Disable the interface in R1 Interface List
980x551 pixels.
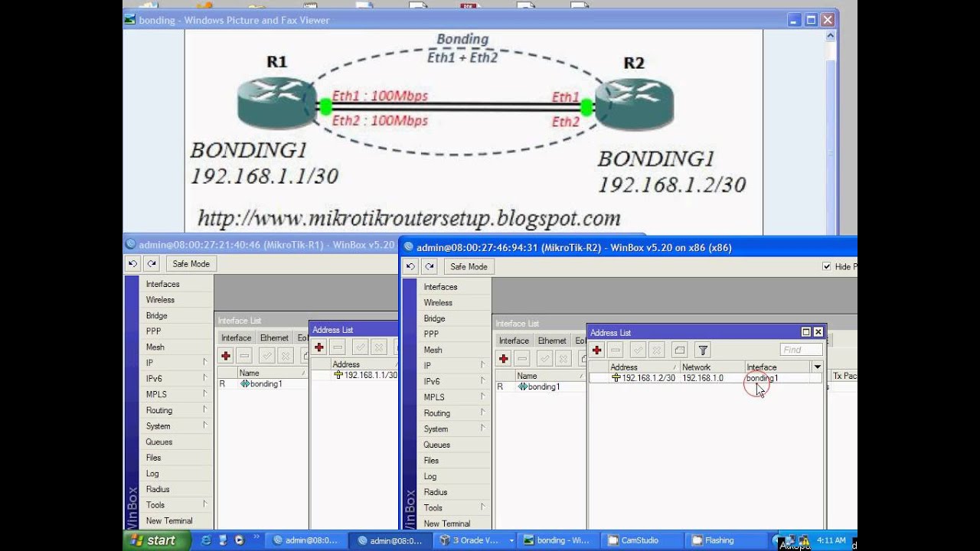click(x=286, y=355)
